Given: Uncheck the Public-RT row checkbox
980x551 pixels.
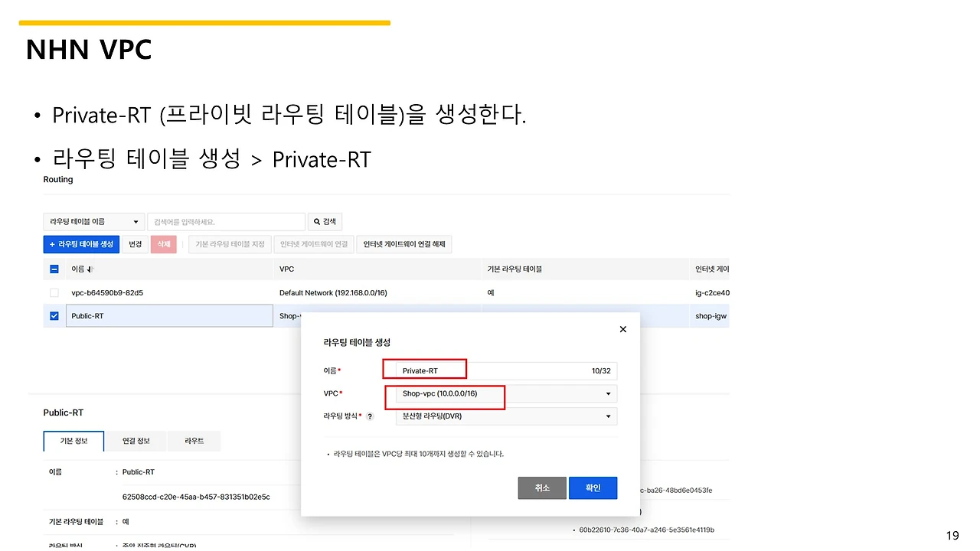Looking at the screenshot, I should [54, 315].
